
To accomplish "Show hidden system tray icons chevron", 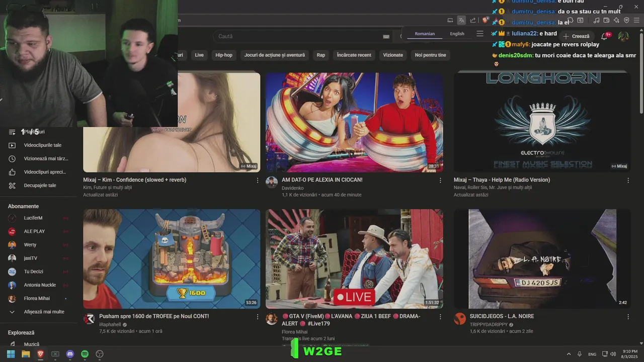I will [x=569, y=354].
